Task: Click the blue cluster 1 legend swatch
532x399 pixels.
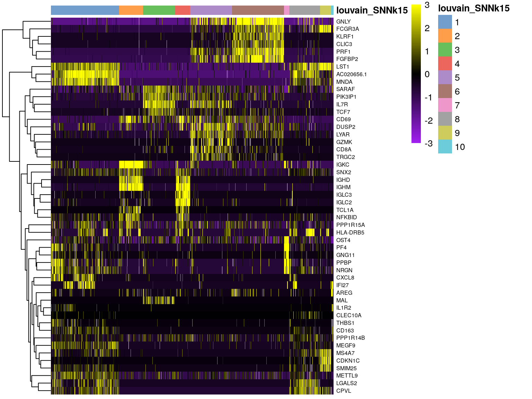Action: pos(445,22)
